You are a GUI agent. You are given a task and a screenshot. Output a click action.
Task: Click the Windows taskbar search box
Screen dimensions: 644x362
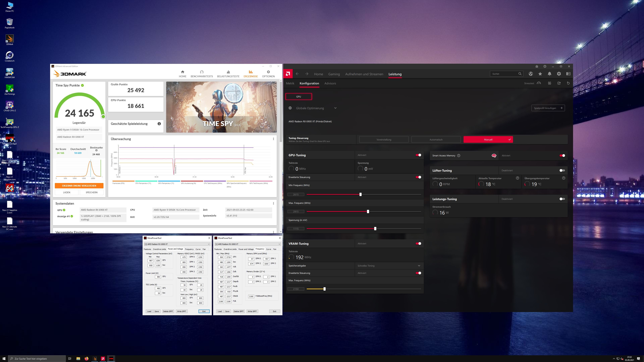point(37,358)
